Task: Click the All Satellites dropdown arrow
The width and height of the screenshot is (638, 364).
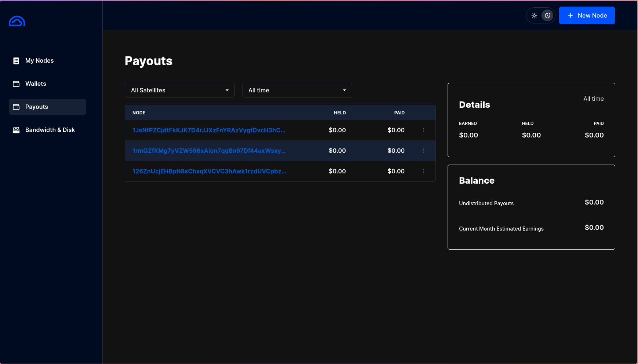Action: tap(227, 90)
